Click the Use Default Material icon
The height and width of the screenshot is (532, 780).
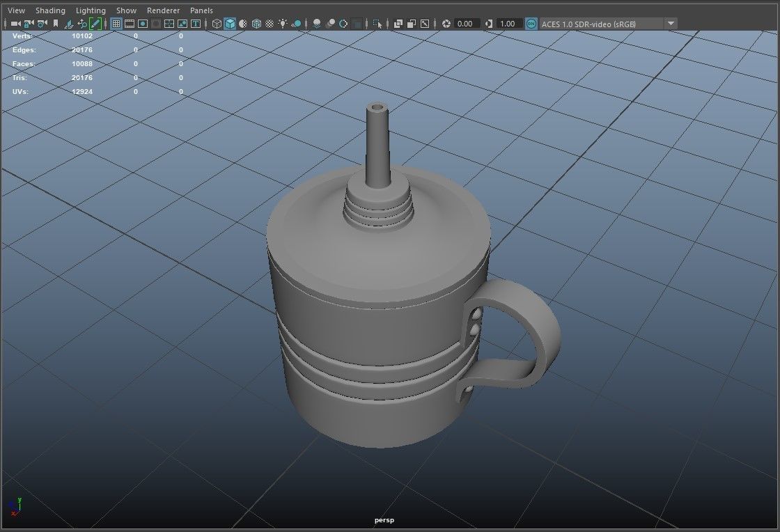pyautogui.click(x=243, y=24)
